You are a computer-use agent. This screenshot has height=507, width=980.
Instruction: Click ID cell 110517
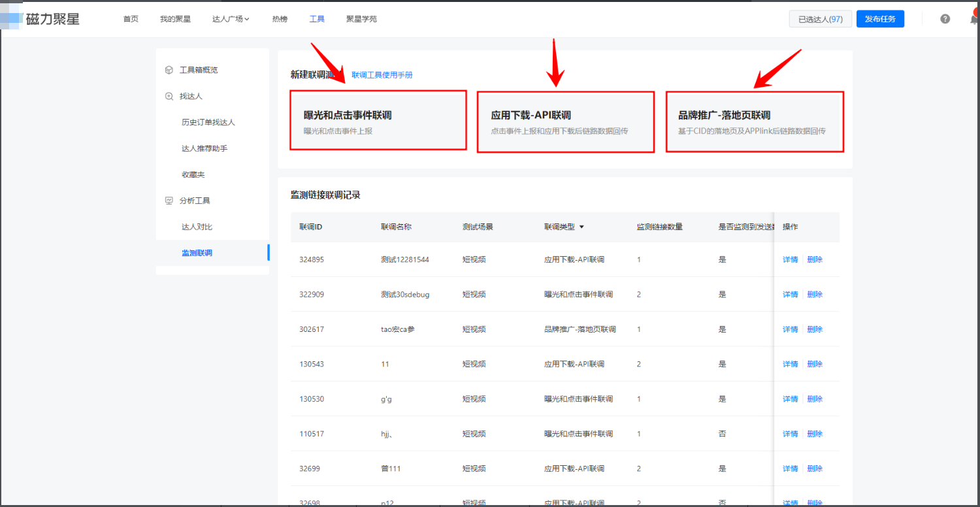pos(312,434)
